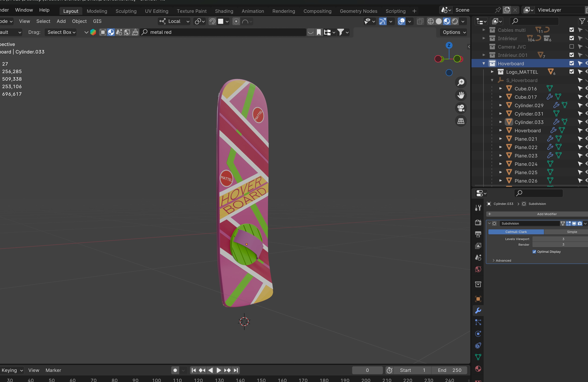
Task: Toggle viewport overlays icon
Action: pyautogui.click(x=401, y=21)
